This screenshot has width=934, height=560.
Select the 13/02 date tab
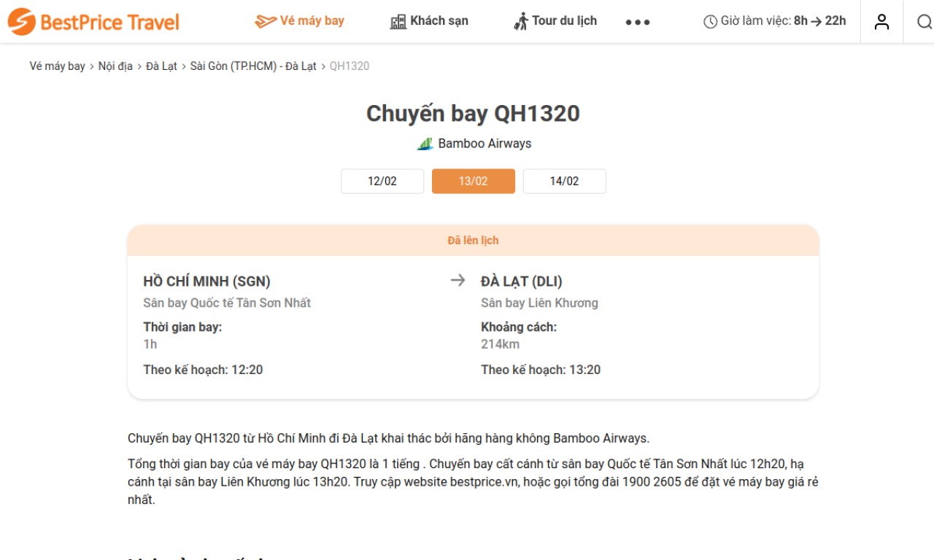474,181
